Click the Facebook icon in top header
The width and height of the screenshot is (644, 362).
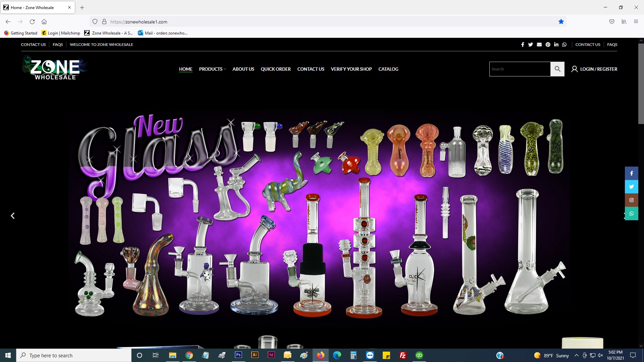[523, 45]
